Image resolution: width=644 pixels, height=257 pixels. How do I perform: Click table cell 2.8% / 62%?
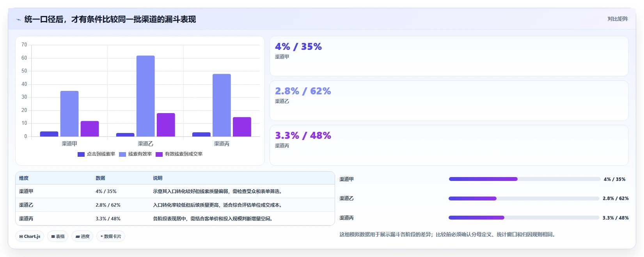click(x=108, y=205)
